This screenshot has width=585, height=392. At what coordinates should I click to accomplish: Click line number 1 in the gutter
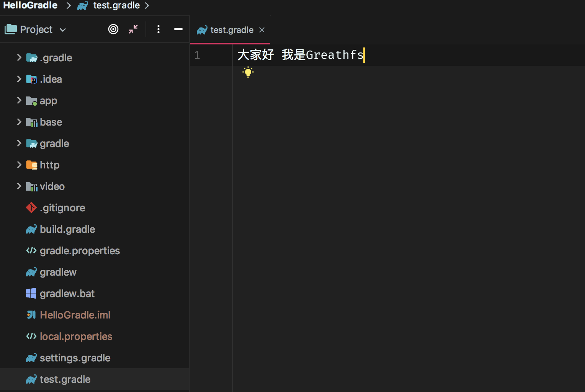coord(197,55)
